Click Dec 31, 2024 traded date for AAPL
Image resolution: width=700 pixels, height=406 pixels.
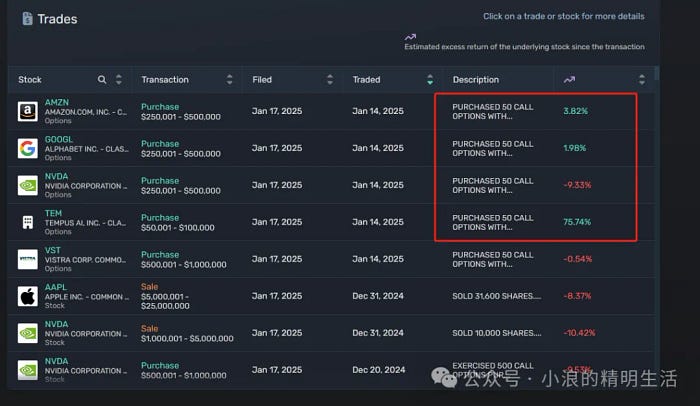click(378, 296)
